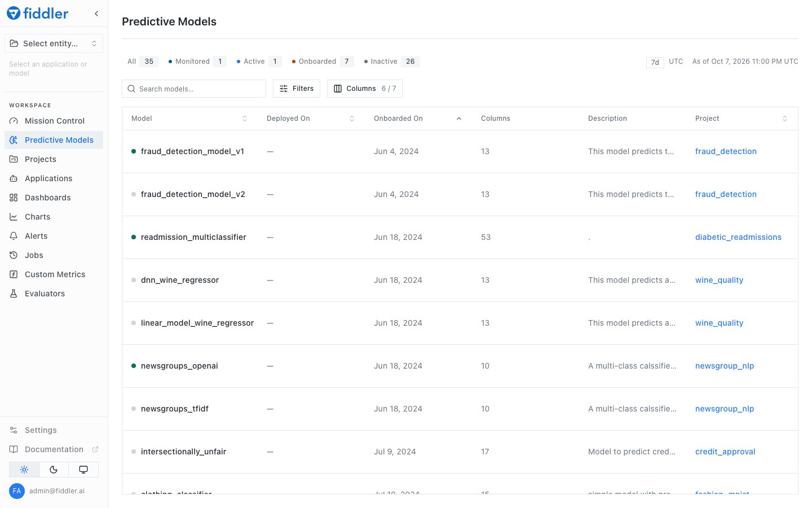Click the admin user avatar
The height and width of the screenshot is (508, 812).
17,491
